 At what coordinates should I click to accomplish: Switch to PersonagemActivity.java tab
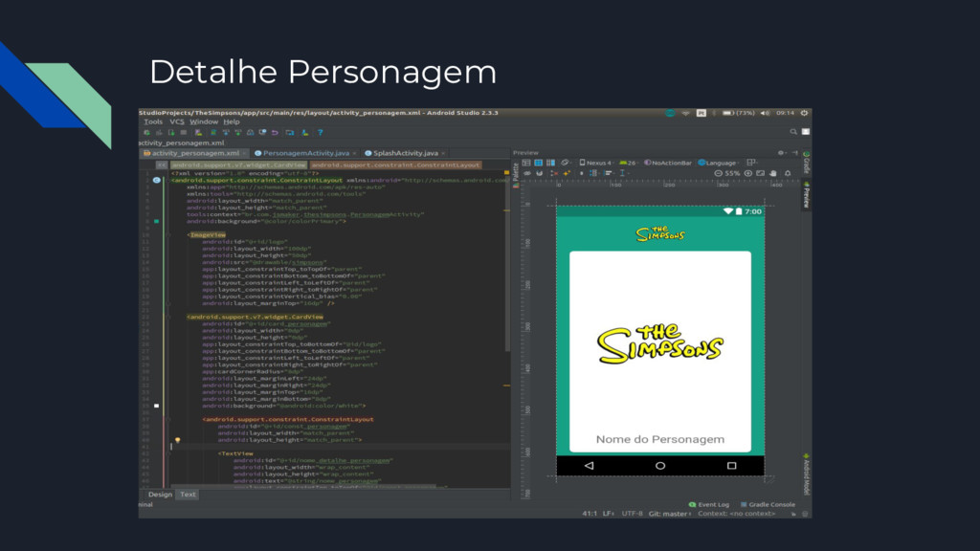[305, 153]
